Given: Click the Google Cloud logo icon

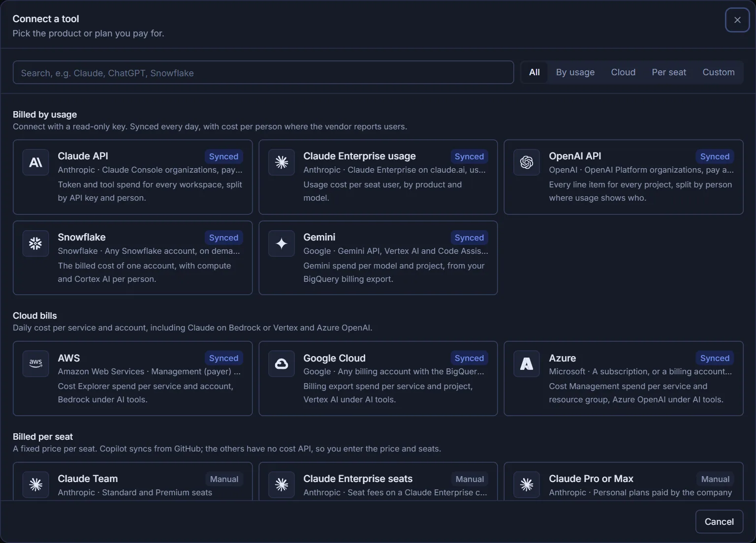Looking at the screenshot, I should coord(282,364).
